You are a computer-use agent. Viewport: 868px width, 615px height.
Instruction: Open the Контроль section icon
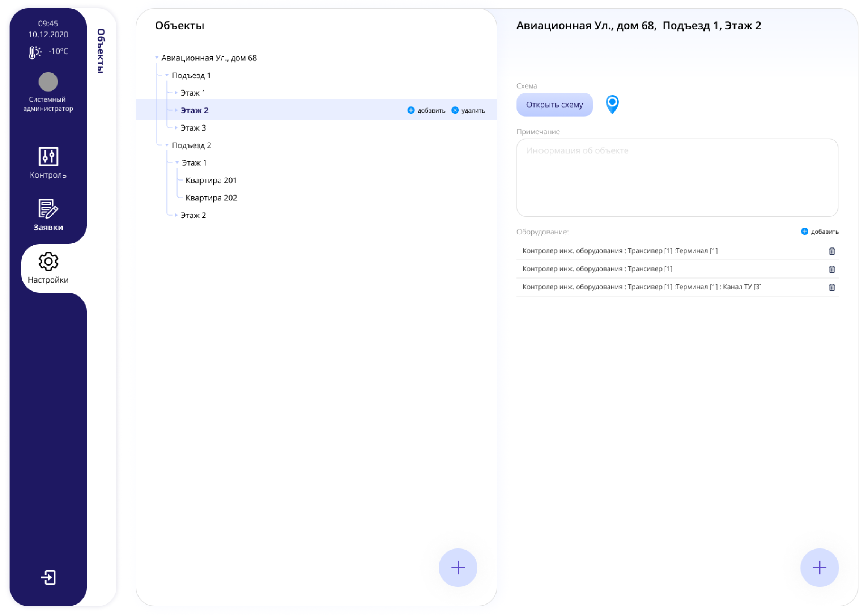(x=48, y=156)
